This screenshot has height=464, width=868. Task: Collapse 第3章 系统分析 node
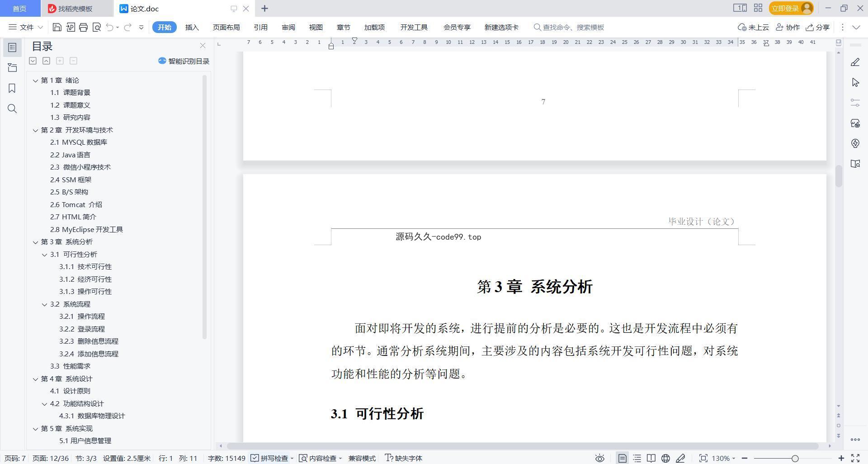35,242
